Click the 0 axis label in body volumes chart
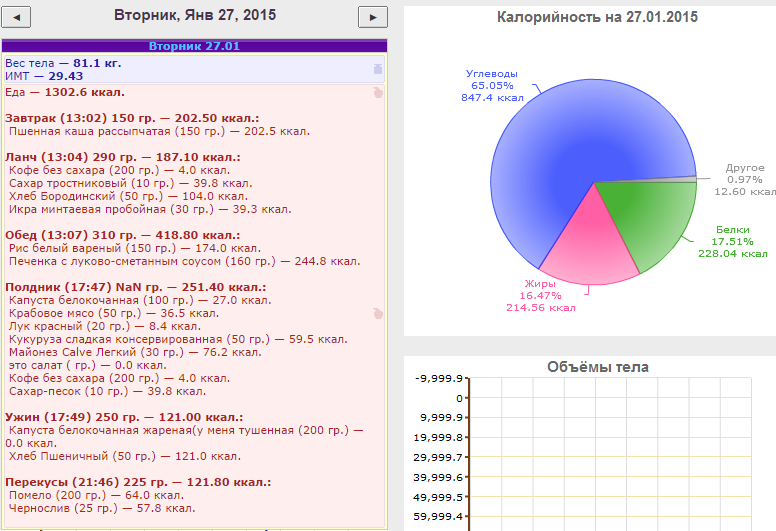 [459, 398]
